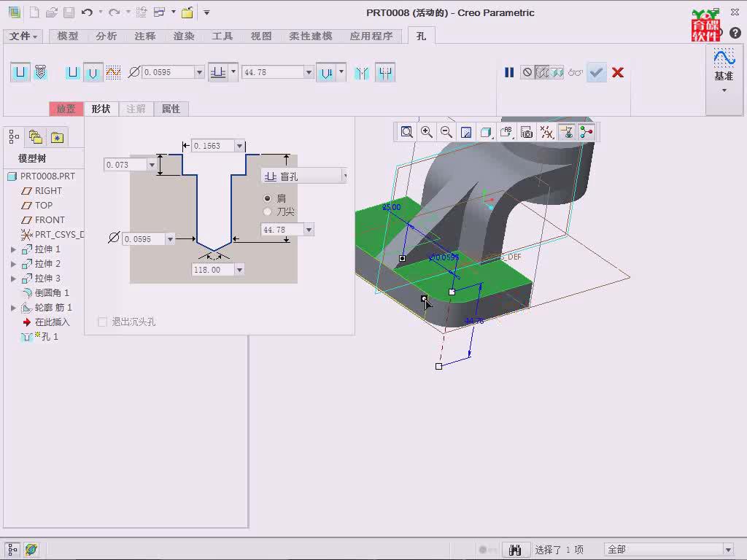Toggle the countersink option icon
The image size is (747, 560).
pos(362,72)
